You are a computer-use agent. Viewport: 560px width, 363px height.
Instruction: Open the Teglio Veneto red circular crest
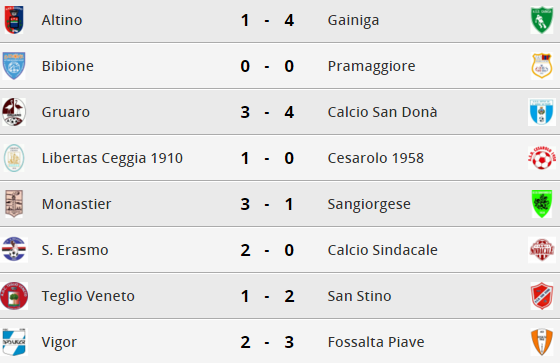[x=14, y=296]
